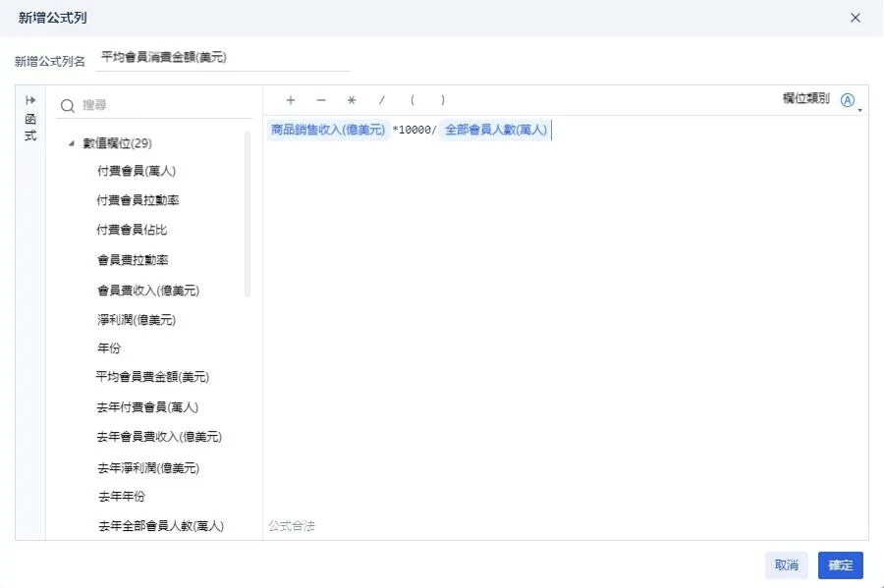The image size is (884, 588).
Task: Select the 會員費收入(億美元) field
Action: tap(148, 291)
